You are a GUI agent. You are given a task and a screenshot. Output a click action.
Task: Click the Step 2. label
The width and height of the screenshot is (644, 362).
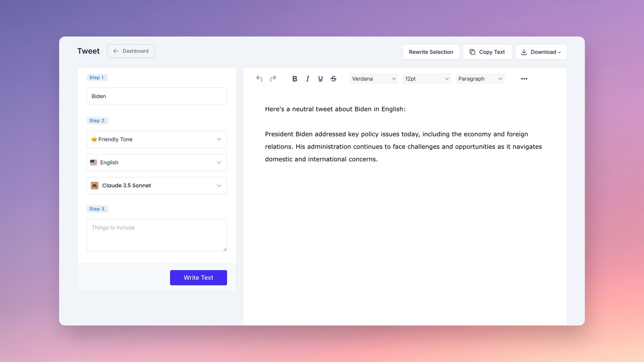coord(97,120)
